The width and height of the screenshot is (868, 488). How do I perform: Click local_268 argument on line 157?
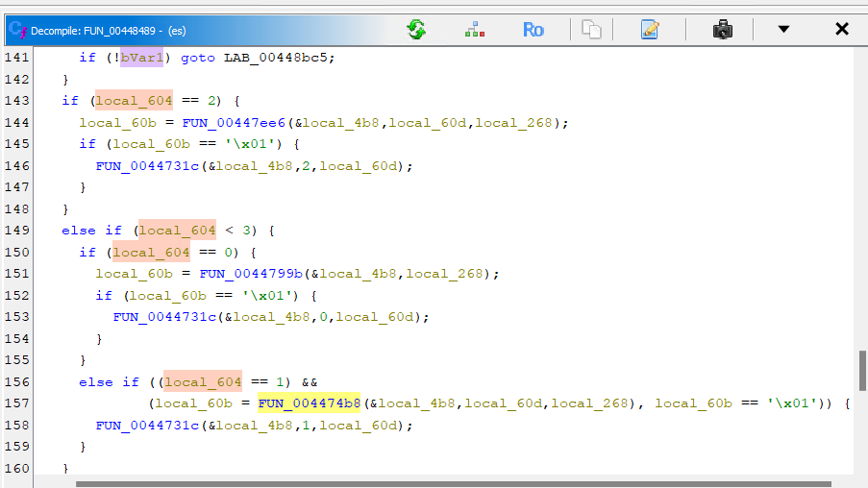589,403
